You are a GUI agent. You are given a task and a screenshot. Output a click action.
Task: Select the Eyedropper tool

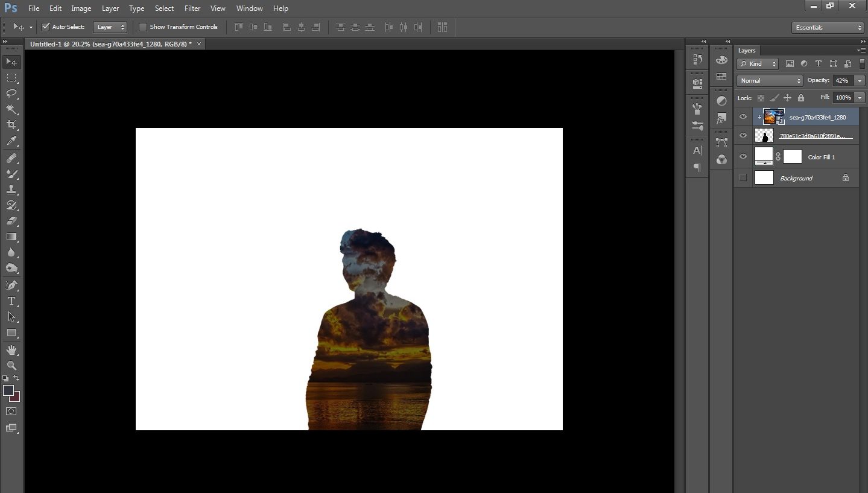[11, 141]
